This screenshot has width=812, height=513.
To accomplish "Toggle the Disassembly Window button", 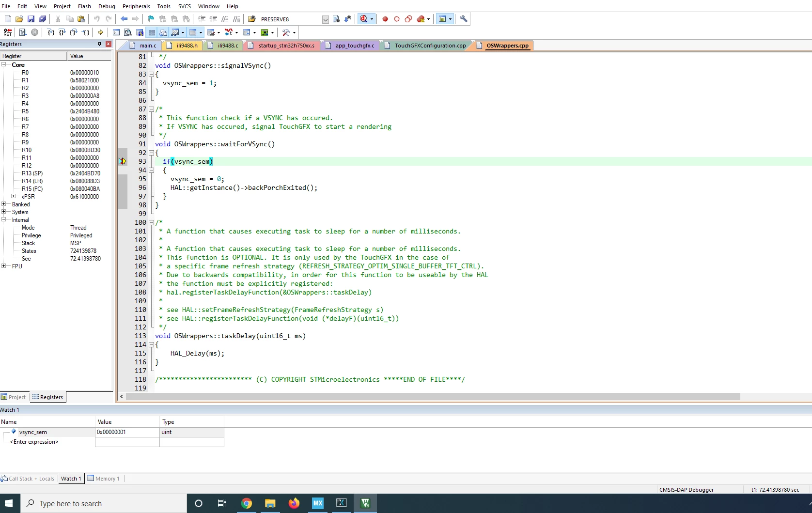I will (128, 32).
